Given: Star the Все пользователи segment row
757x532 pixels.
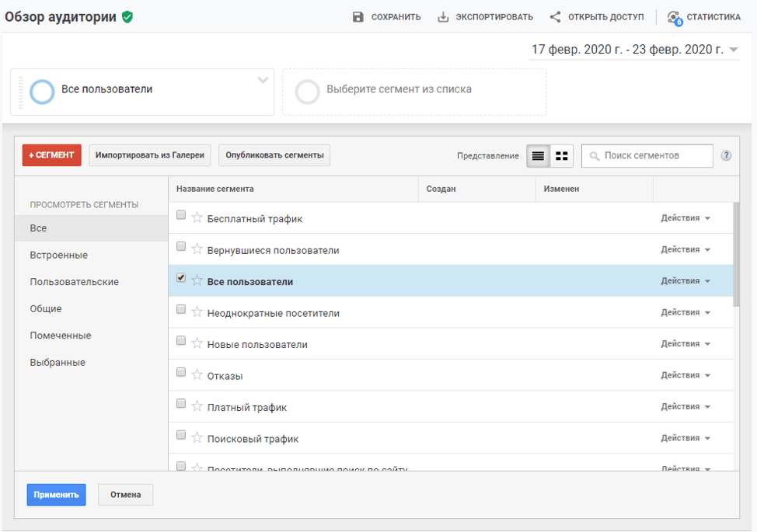Looking at the screenshot, I should tap(197, 280).
